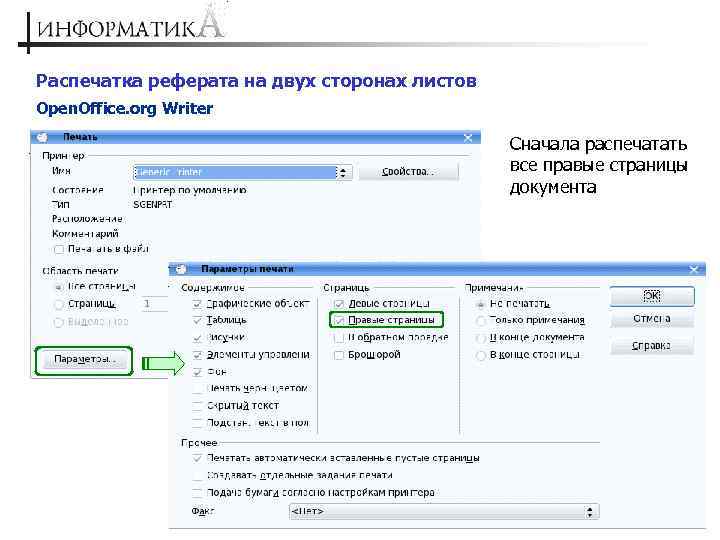Viewport: 720px width, 540px height.
Task: Open printer Свойства button
Action: pyautogui.click(x=408, y=172)
